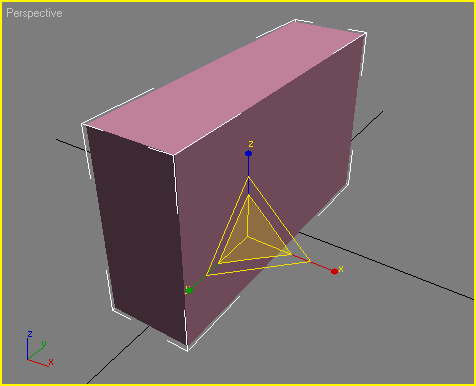Select the XY plane handle at the gizmo's bottom edge
The image size is (476, 386).
click(258, 268)
